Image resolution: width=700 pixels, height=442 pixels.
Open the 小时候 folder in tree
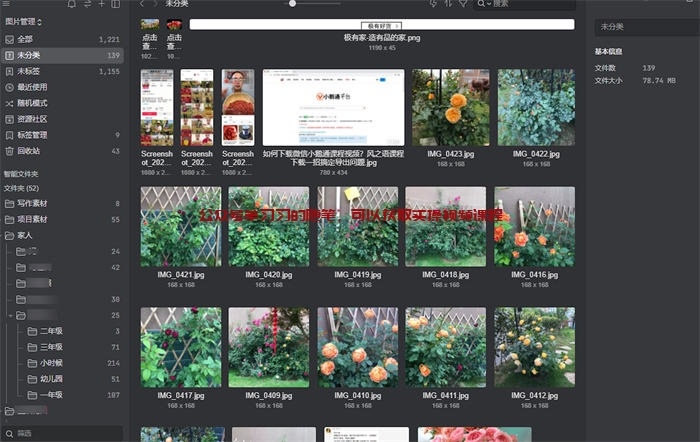51,363
